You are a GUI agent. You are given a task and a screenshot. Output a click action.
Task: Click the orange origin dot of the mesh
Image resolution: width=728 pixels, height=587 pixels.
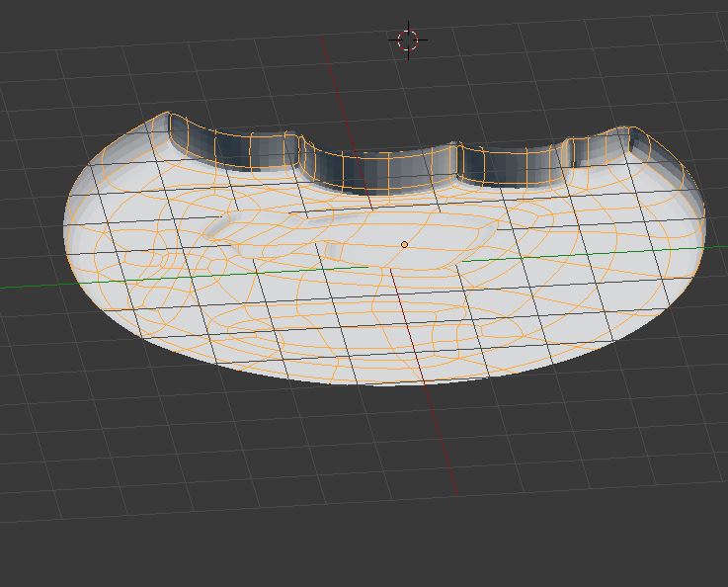coord(404,245)
